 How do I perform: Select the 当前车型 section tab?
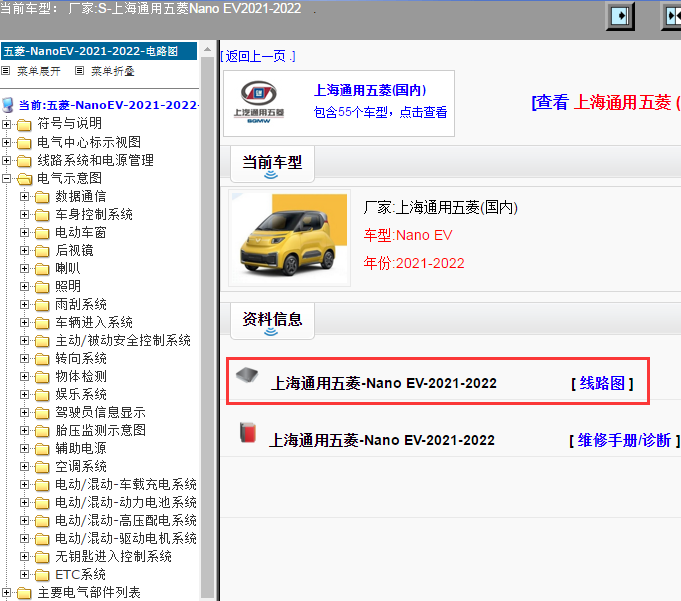tap(272, 164)
